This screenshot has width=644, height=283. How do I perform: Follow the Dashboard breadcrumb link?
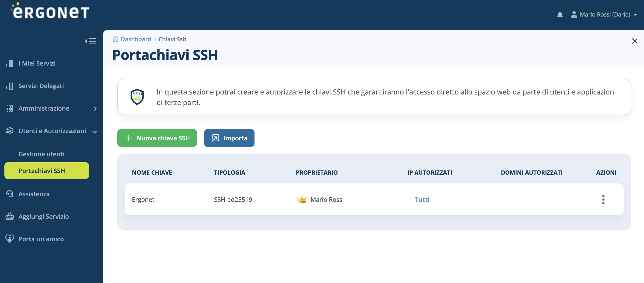coord(136,39)
